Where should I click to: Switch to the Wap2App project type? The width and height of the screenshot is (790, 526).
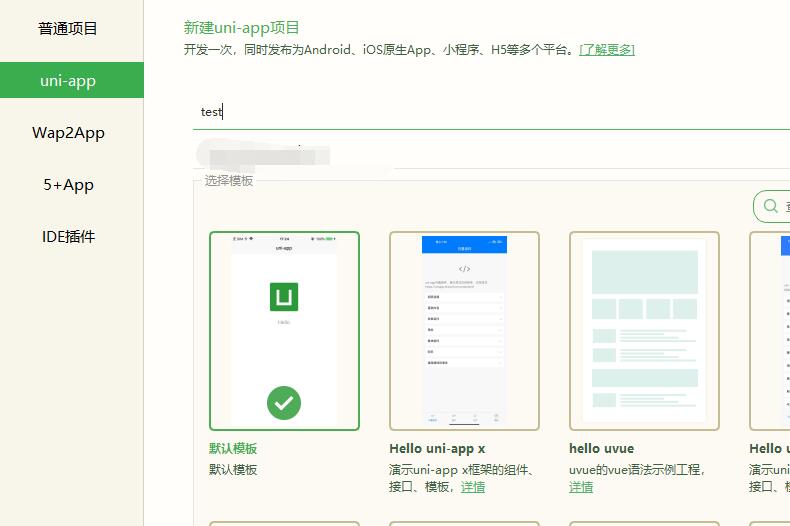(68, 133)
